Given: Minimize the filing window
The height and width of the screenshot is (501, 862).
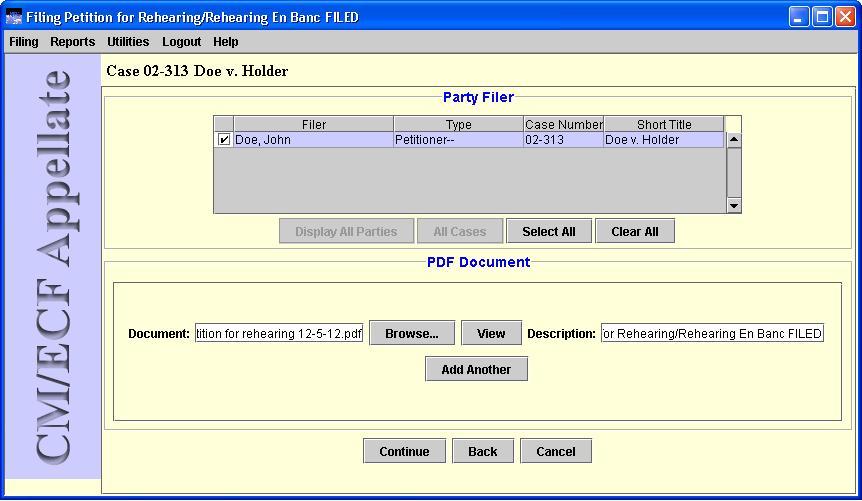Looking at the screenshot, I should [799, 17].
